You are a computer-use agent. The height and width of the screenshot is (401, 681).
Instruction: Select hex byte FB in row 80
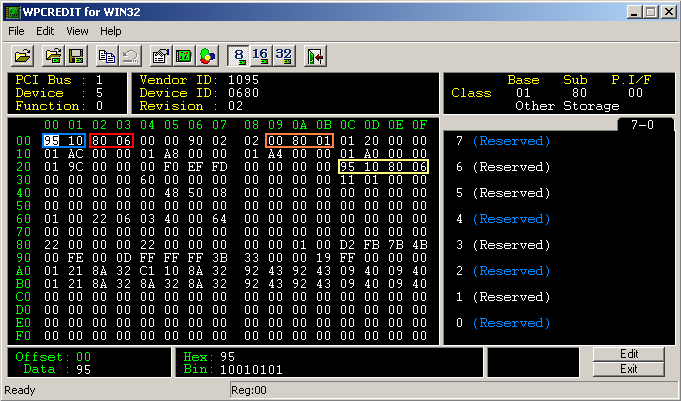[371, 245]
